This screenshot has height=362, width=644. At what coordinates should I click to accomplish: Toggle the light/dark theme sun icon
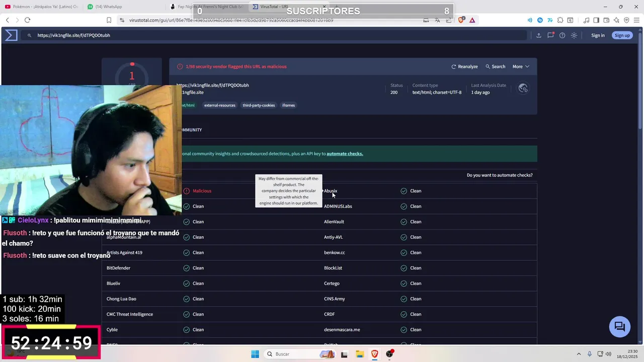coord(574,35)
